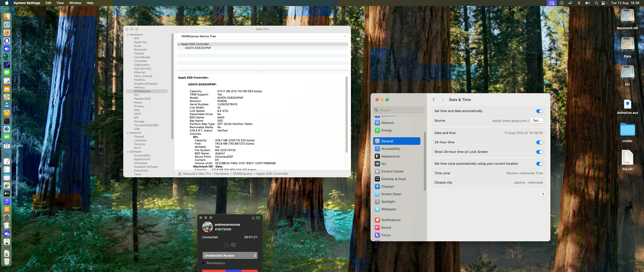Image resolution: width=644 pixels, height=272 pixels.
Task: Open the Window menu in menu bar
Action: pos(75,3)
